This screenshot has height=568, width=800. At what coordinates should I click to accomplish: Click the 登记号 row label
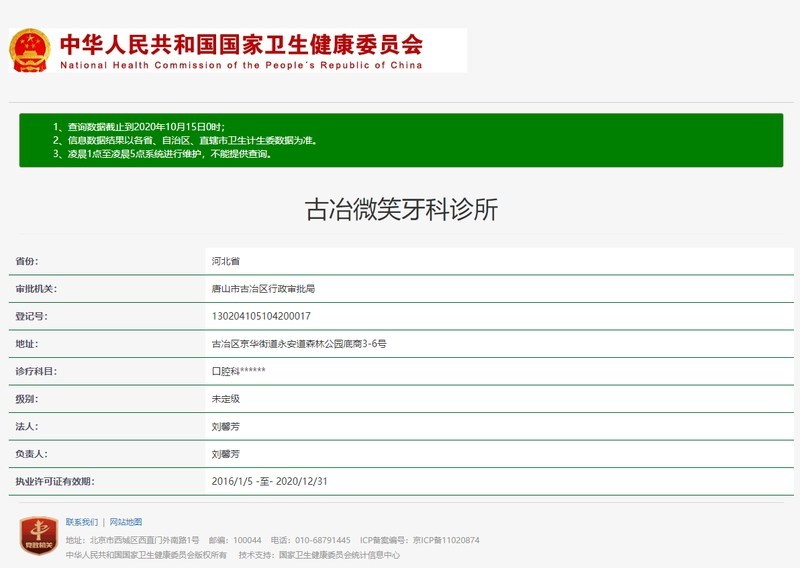(x=31, y=316)
